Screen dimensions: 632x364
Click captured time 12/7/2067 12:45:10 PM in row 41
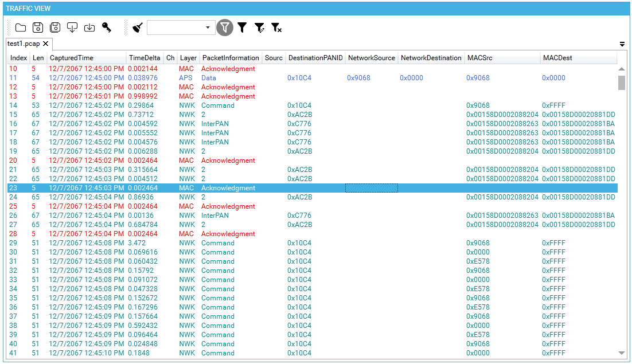coord(86,353)
